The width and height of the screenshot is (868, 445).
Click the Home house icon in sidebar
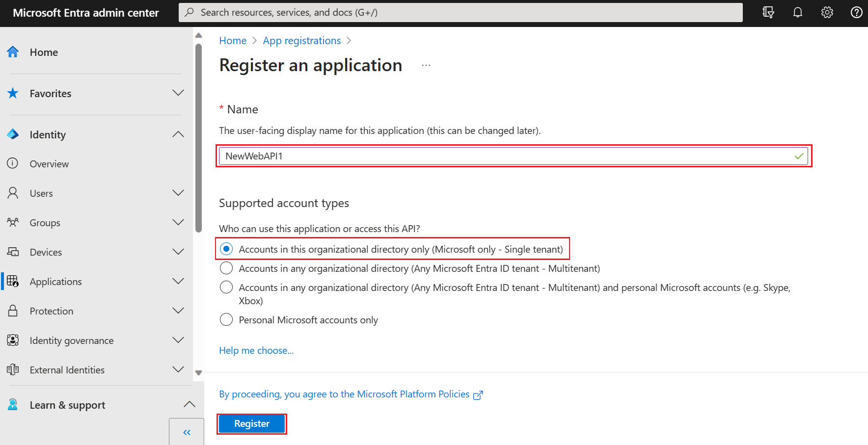coord(13,52)
